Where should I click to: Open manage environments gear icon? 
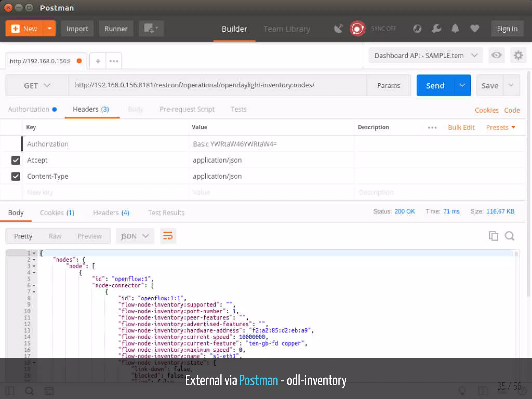tap(518, 55)
